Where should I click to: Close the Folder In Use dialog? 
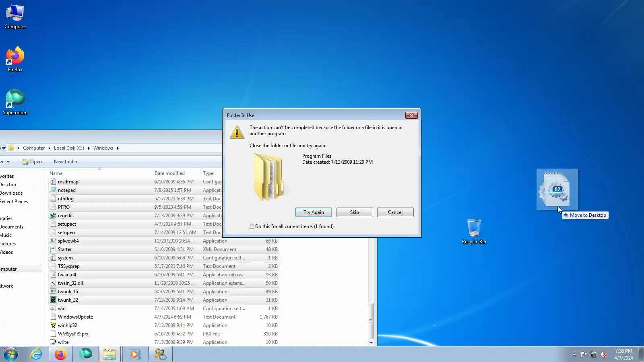[x=411, y=115]
